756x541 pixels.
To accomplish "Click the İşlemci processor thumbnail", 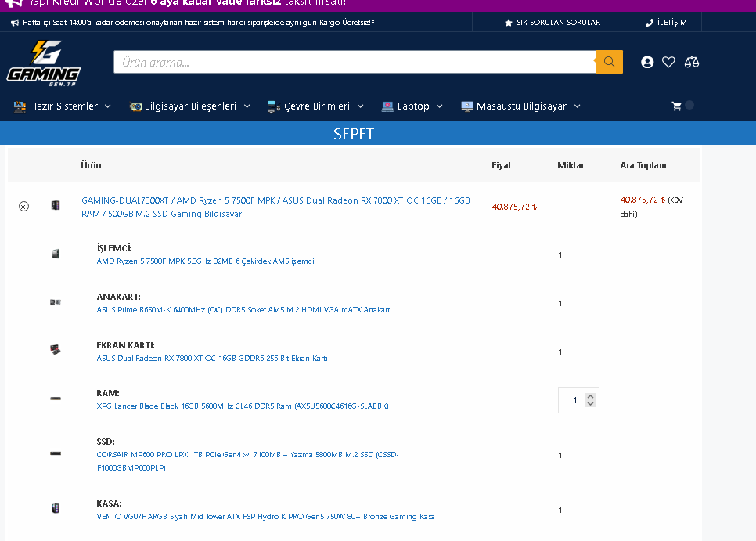I will point(56,254).
